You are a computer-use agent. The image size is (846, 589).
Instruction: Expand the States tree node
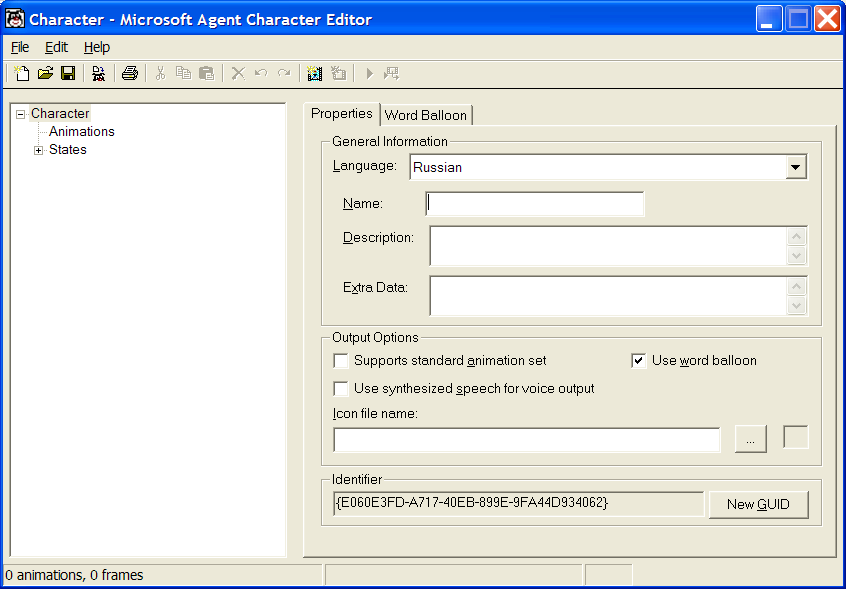tap(39, 150)
